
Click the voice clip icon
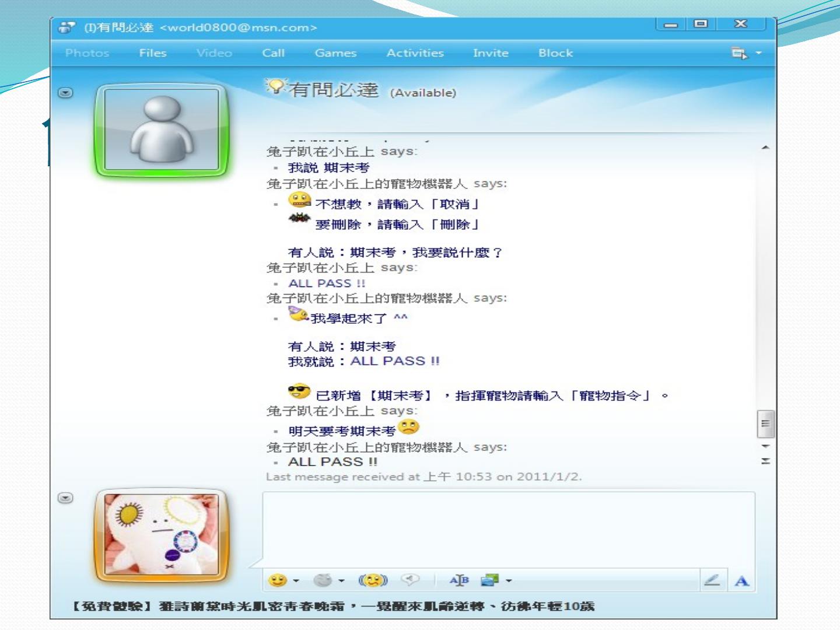(x=411, y=579)
